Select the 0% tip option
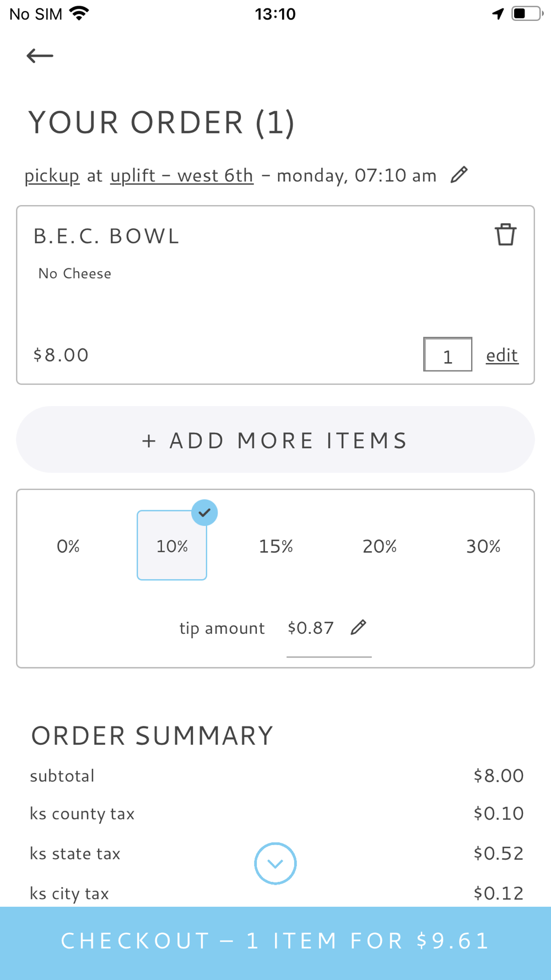Image resolution: width=551 pixels, height=980 pixels. (68, 546)
